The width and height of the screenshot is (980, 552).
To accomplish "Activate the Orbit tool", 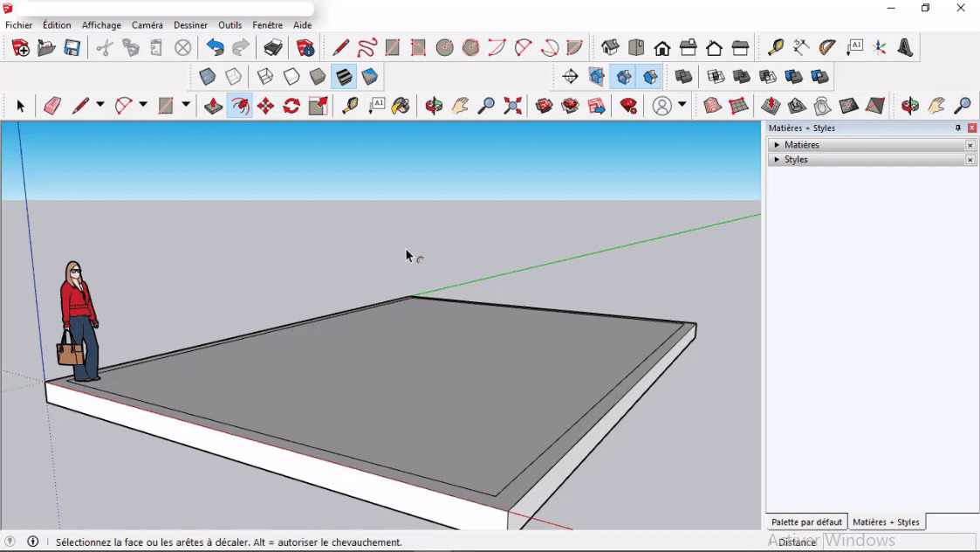I will tap(433, 105).
